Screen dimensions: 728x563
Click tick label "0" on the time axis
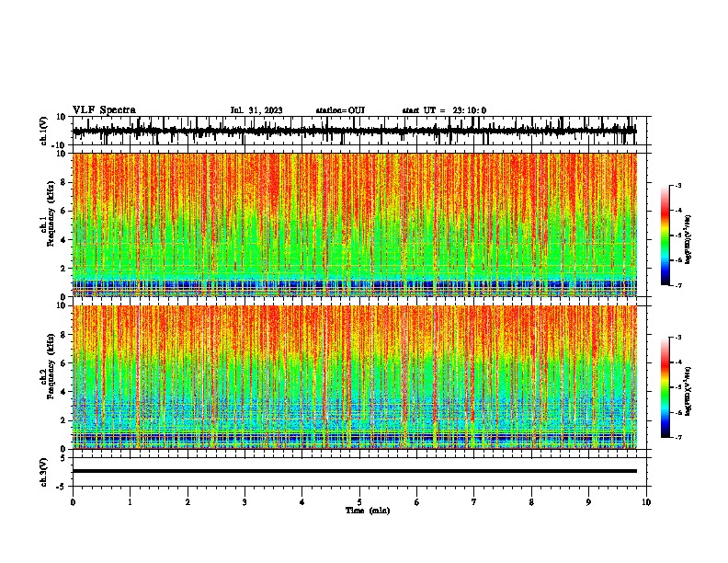click(73, 502)
